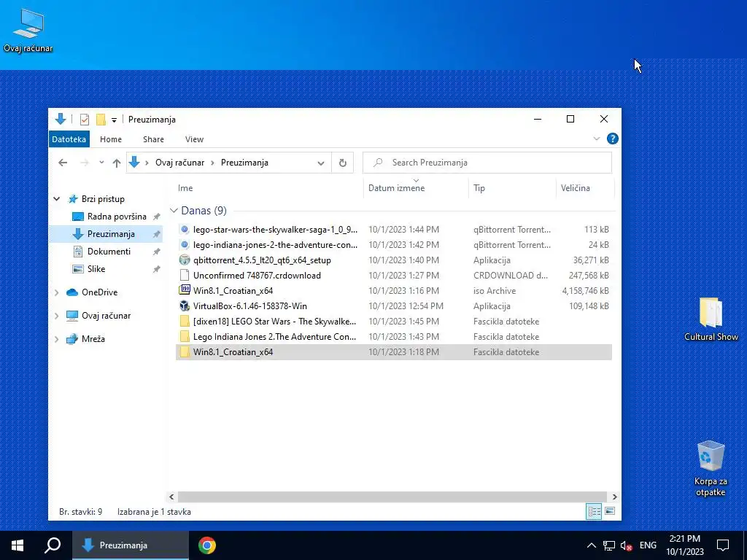
Task: Click the Properties quick access toolbar icon
Action: click(x=85, y=119)
